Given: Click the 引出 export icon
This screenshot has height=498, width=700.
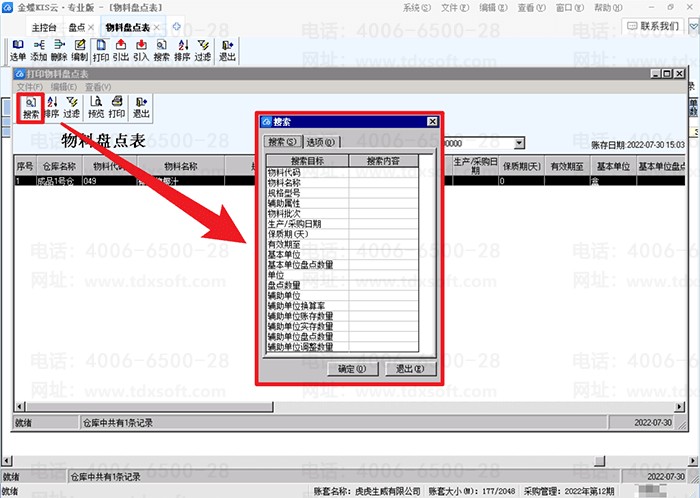Looking at the screenshot, I should (x=121, y=51).
